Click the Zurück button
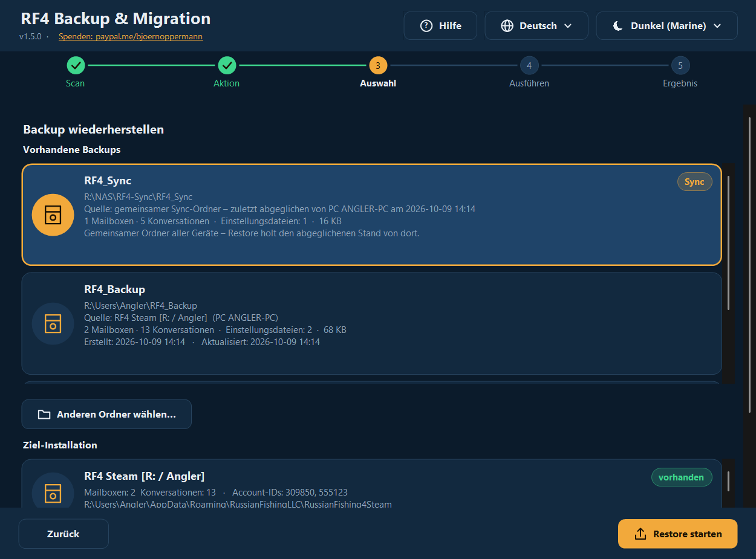 (64, 534)
